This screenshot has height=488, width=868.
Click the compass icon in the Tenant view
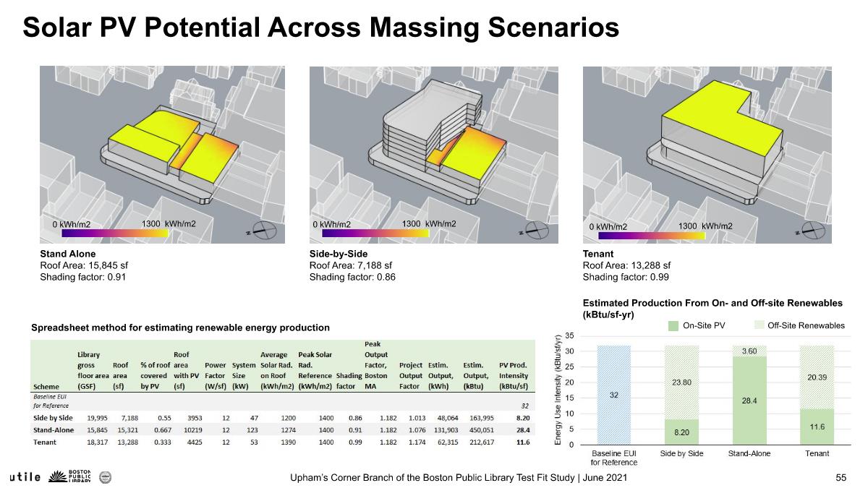click(x=814, y=230)
